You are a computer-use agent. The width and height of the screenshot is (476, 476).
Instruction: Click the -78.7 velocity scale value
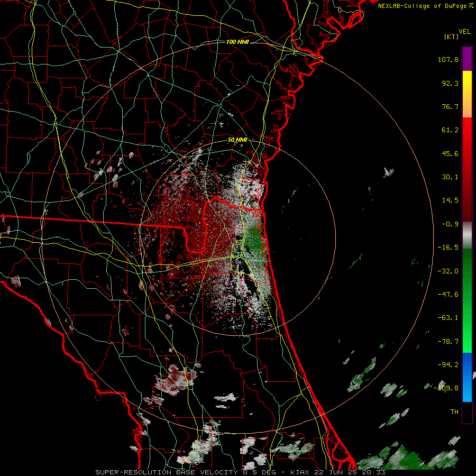(x=448, y=342)
